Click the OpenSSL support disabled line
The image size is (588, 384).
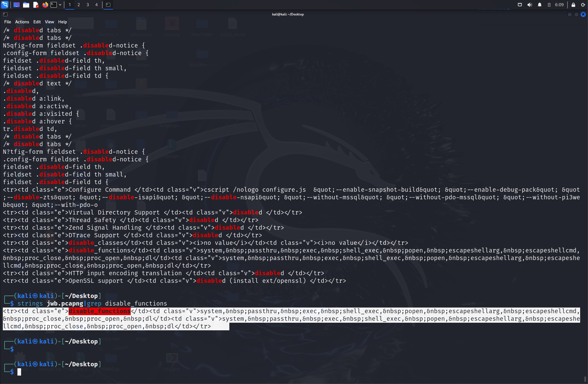click(175, 281)
